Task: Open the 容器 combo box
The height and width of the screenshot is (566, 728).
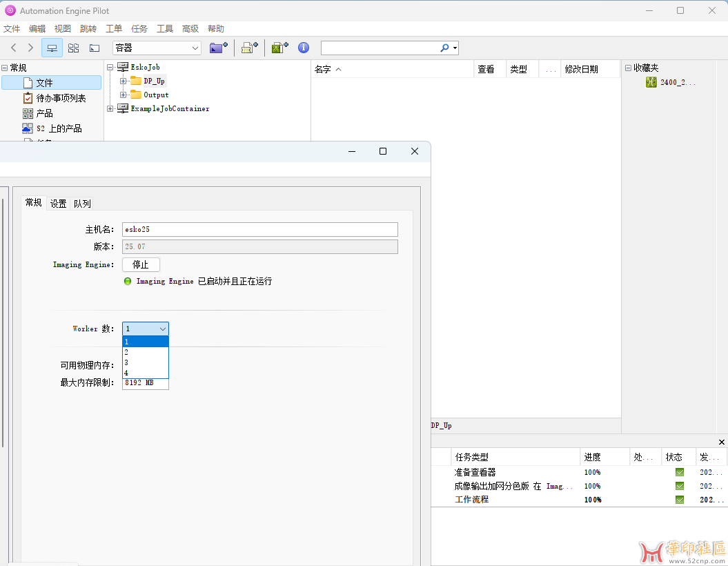Action: [157, 48]
